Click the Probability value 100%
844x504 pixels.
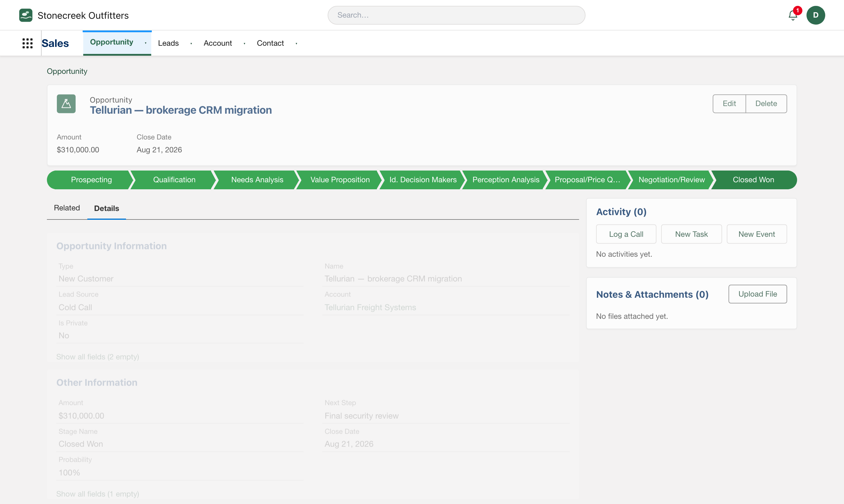tap(69, 472)
